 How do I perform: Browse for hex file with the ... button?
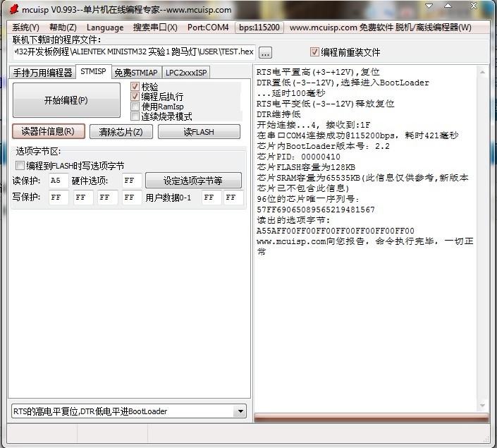(265, 53)
